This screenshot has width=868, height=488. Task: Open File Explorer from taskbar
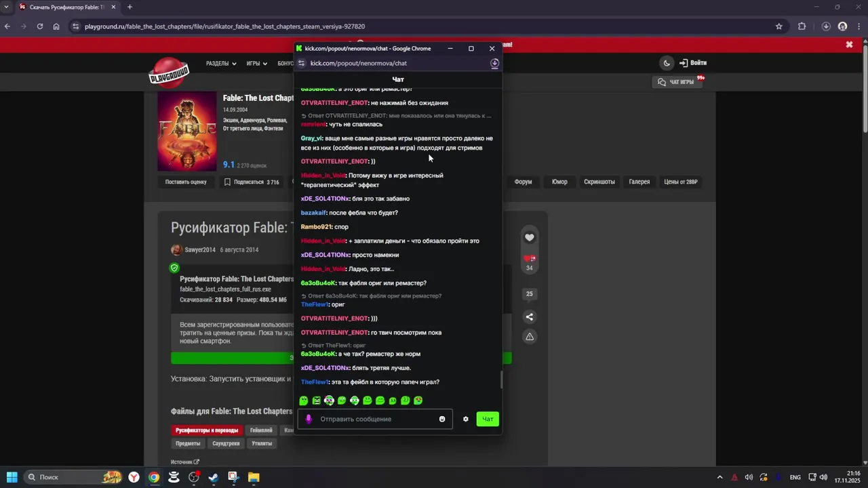click(x=254, y=477)
